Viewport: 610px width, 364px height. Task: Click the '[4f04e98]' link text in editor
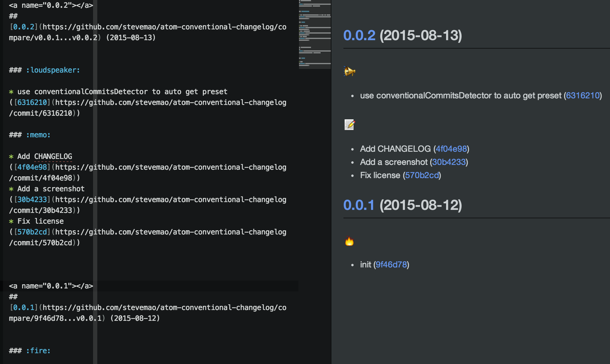coord(32,167)
